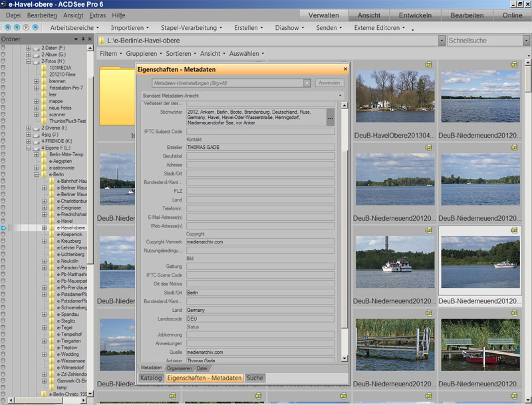The height and width of the screenshot is (405, 532).
Task: Click the Forward navigation arrow icon
Action: pyautogui.click(x=25, y=28)
